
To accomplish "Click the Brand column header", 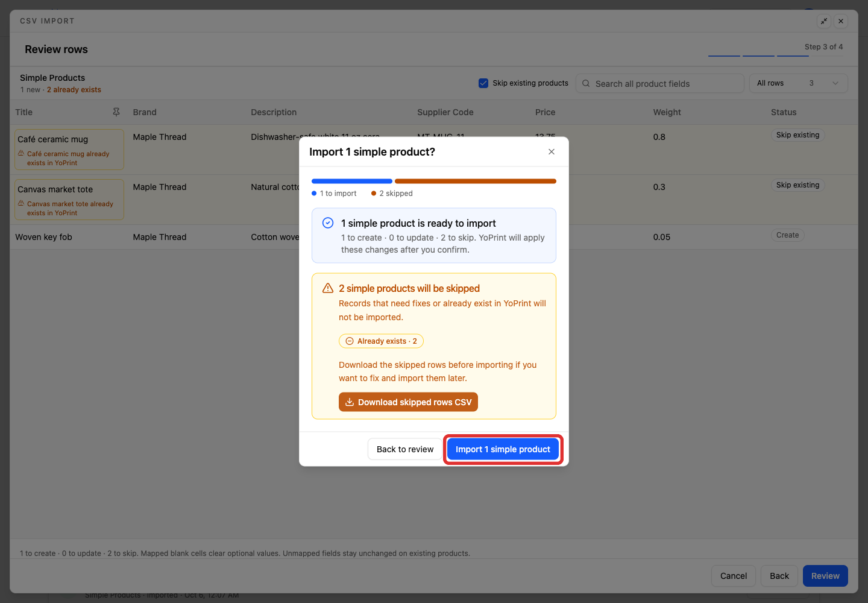I will click(145, 112).
